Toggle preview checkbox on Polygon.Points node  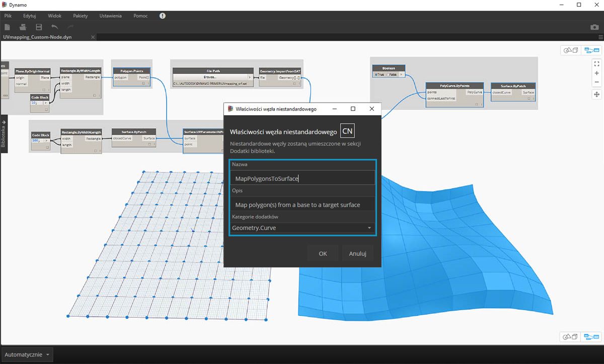pyautogui.click(x=143, y=83)
